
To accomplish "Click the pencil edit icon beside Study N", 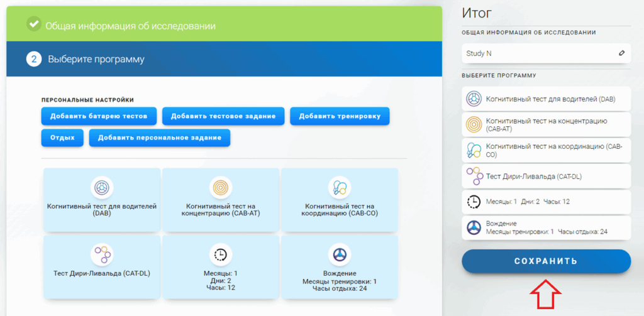I will coord(621,53).
